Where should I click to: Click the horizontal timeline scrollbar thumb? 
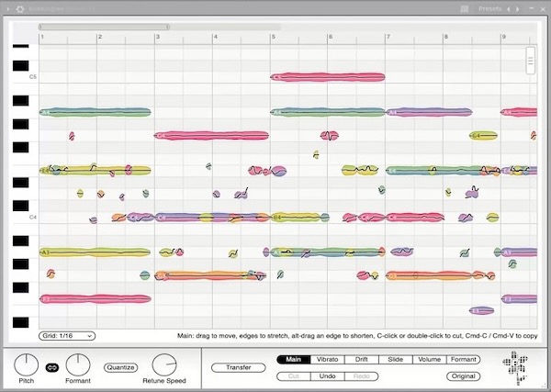pyautogui.click(x=104, y=27)
